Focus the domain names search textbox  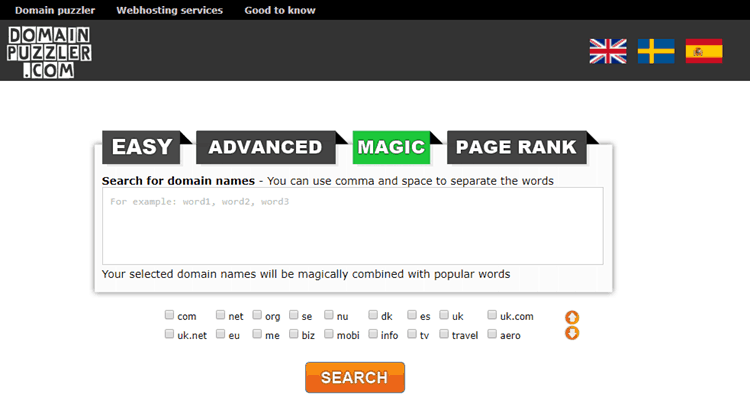point(353,226)
